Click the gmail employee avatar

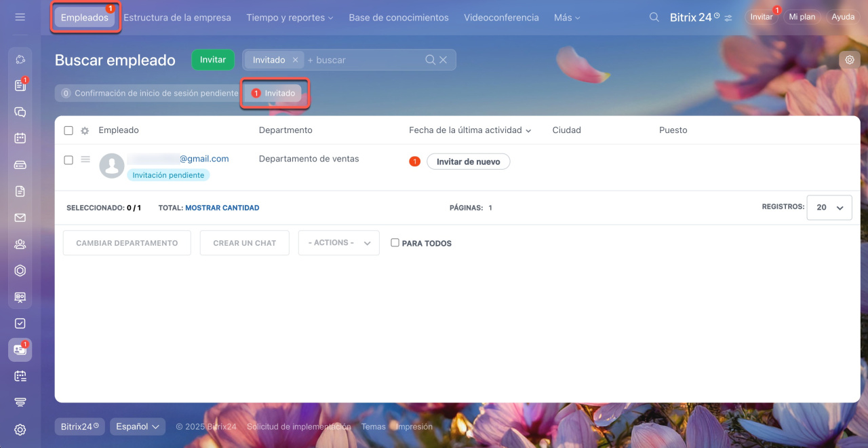[x=112, y=166]
